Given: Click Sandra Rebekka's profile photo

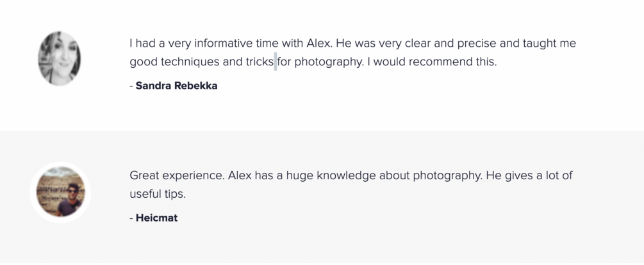Looking at the screenshot, I should point(60,58).
